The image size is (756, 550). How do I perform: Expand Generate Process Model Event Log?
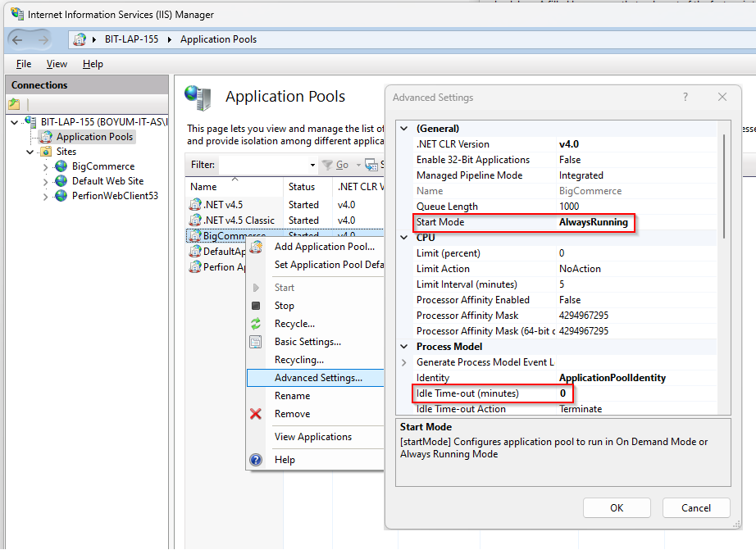[x=404, y=362]
